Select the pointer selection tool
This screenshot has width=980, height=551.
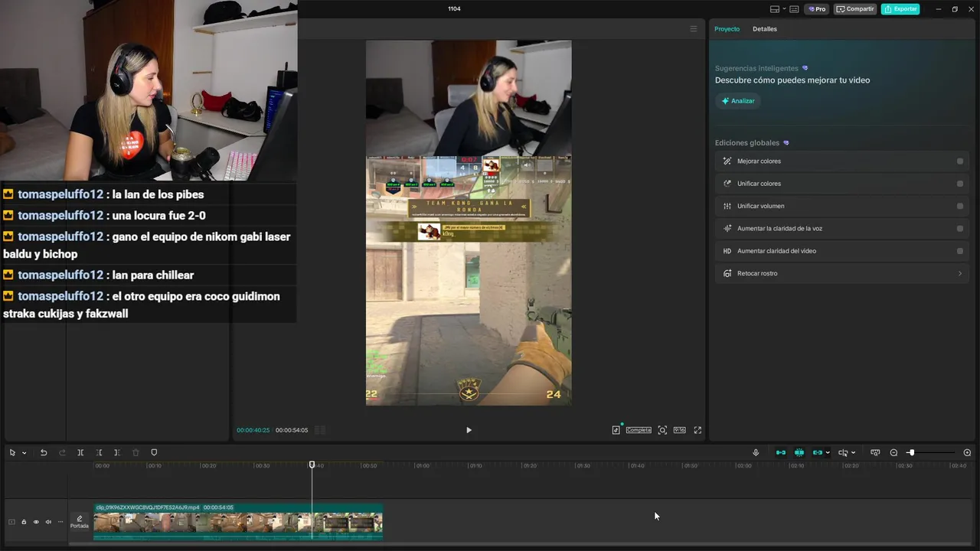[12, 452]
